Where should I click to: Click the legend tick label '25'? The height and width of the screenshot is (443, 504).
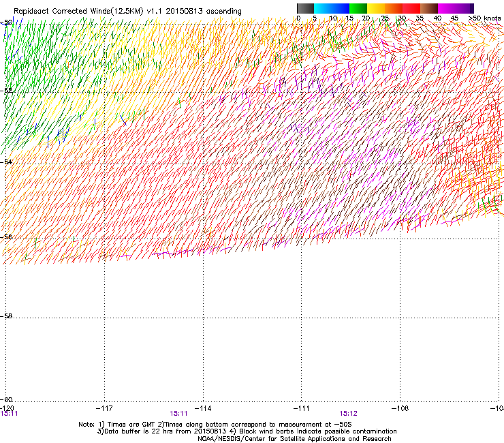[x=385, y=18]
